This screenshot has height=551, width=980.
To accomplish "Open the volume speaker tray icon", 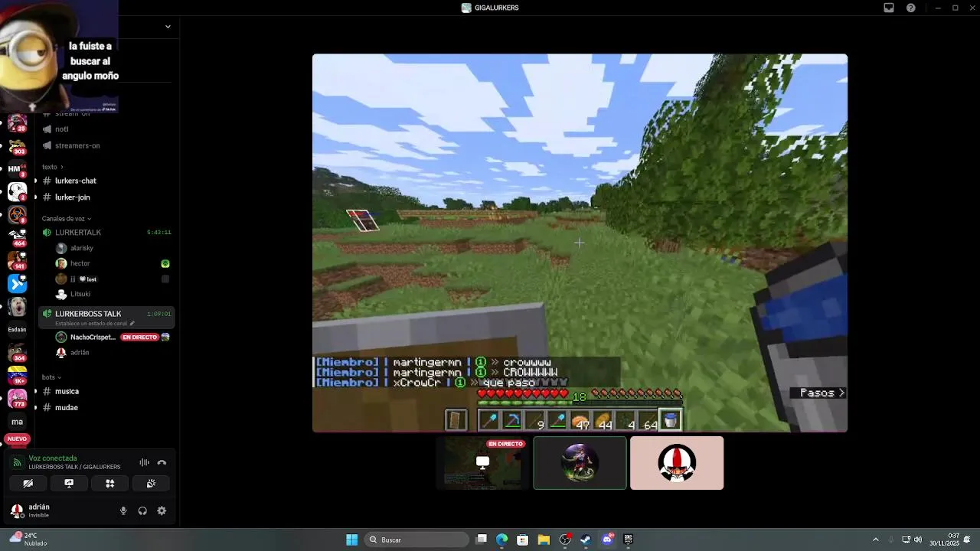I will (917, 540).
